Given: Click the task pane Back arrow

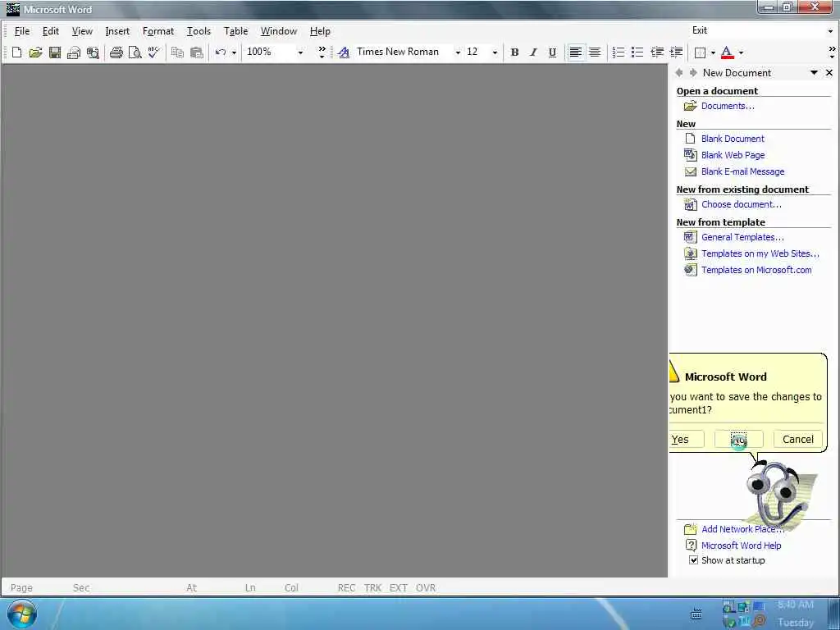Looking at the screenshot, I should tap(679, 72).
